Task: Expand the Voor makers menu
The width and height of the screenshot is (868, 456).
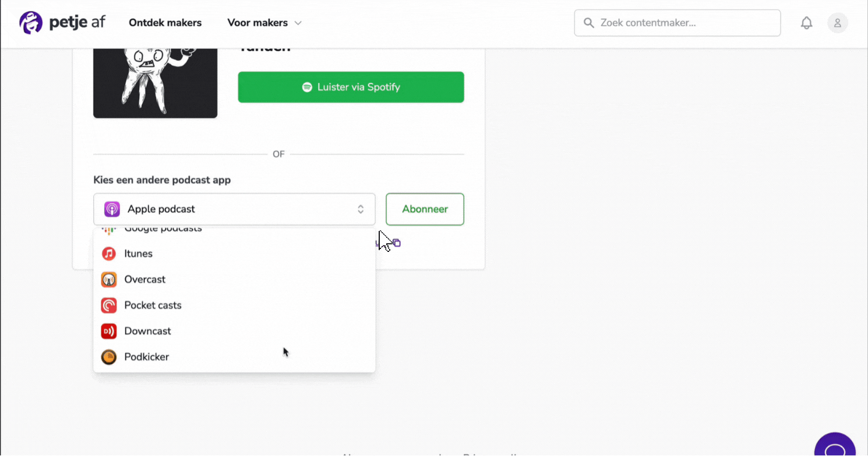Action: tap(264, 23)
